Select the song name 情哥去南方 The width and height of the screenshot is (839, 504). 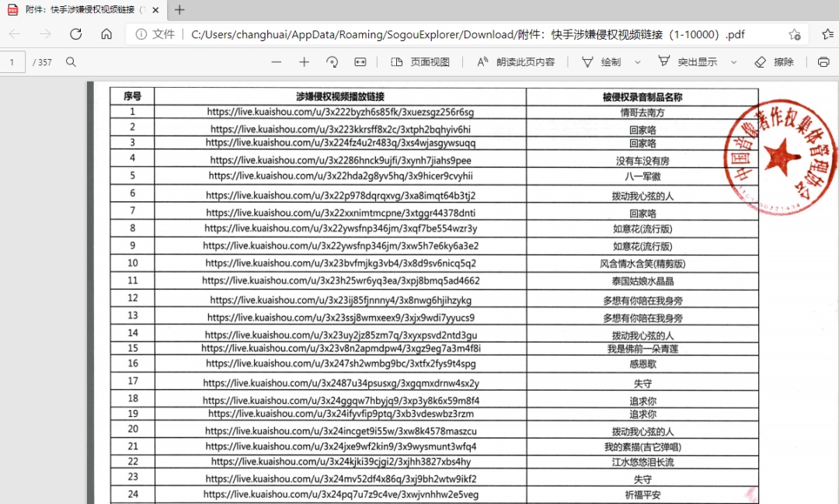[x=642, y=113]
